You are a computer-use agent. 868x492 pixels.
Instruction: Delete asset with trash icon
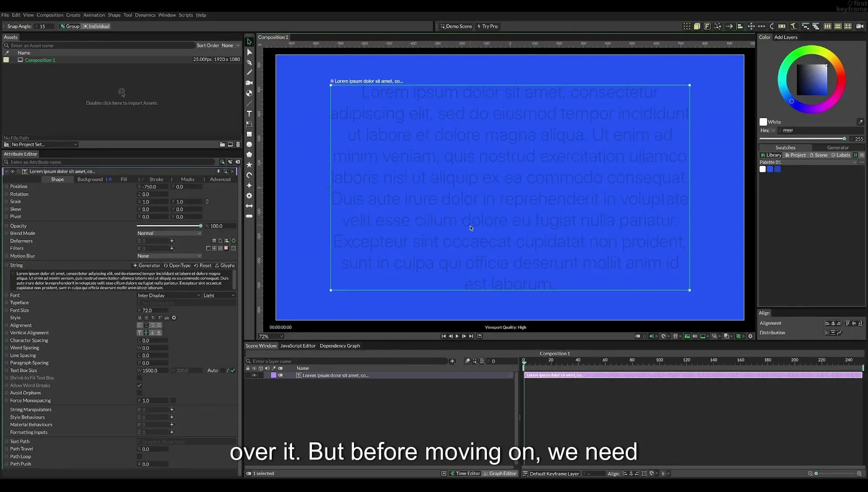[x=238, y=145]
